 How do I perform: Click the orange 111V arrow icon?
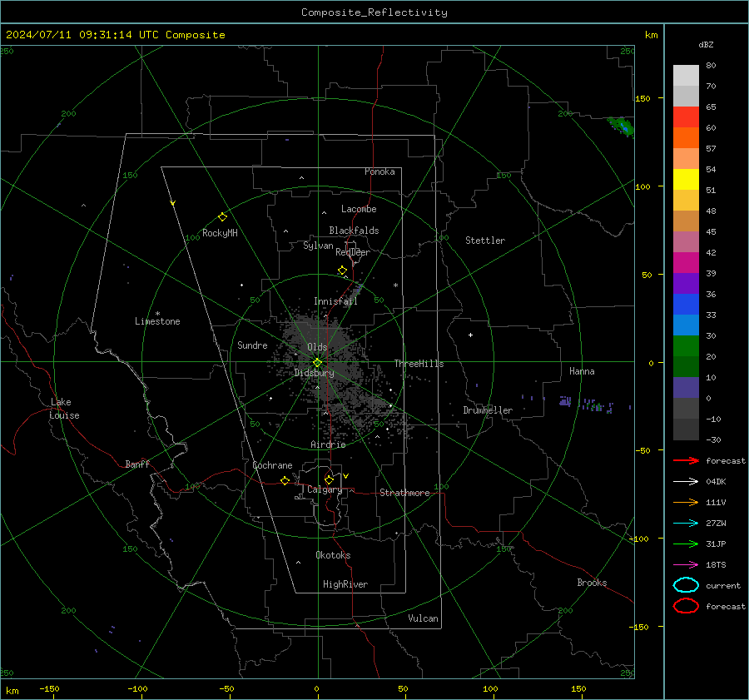tap(686, 502)
